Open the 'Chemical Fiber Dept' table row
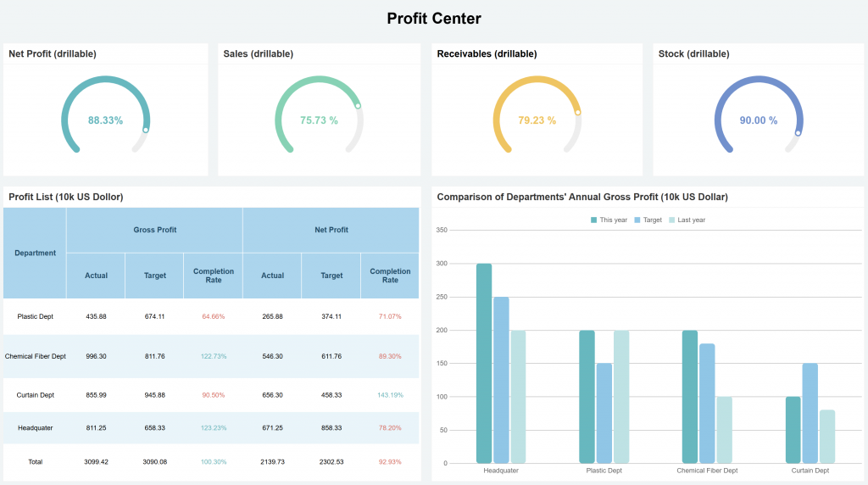 coord(35,356)
